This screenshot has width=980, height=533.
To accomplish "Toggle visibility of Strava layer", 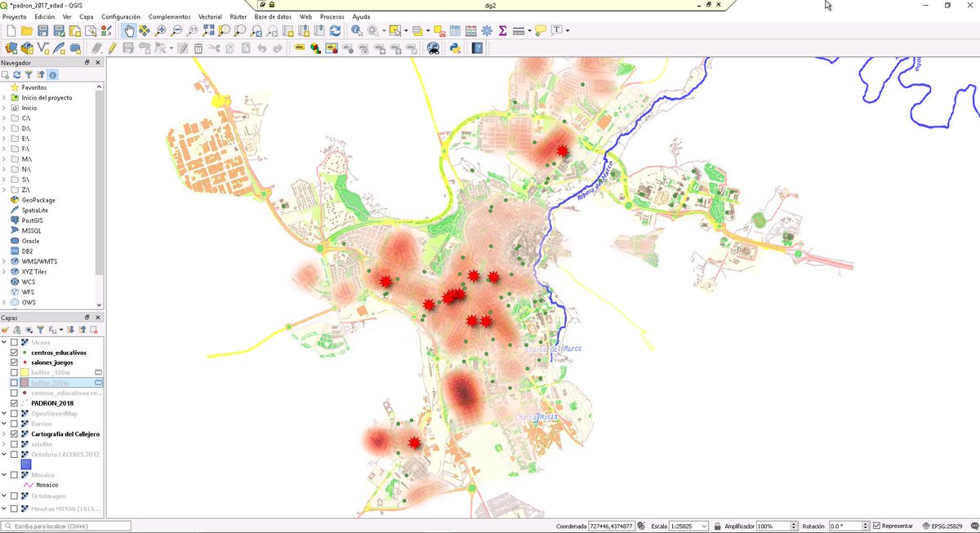I will [x=14, y=342].
